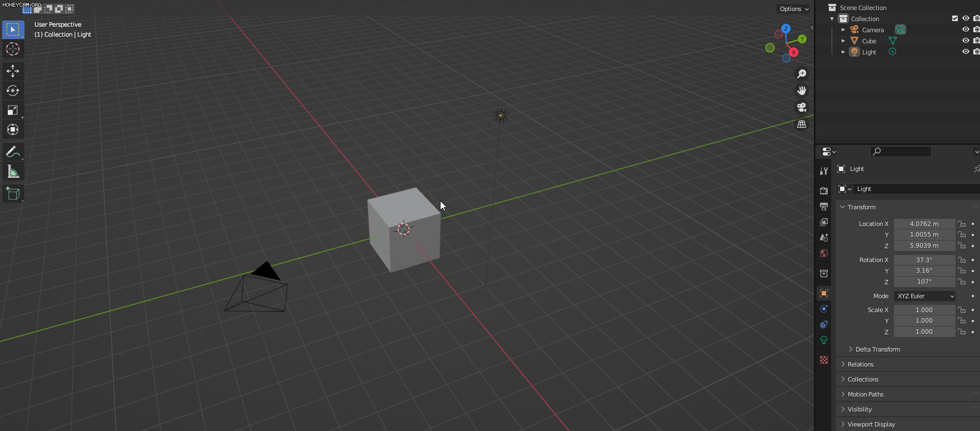980x431 pixels.
Task: Lock Scale Y with padlock icon
Action: point(962,320)
